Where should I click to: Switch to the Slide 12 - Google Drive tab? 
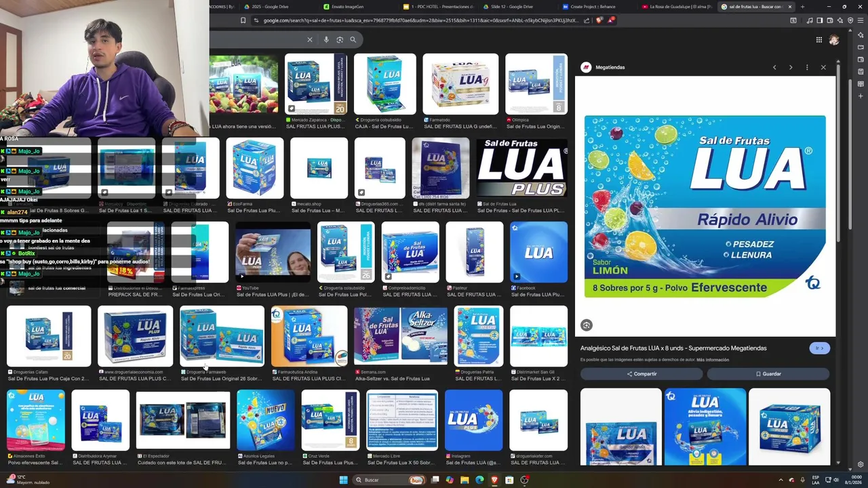coord(517,7)
